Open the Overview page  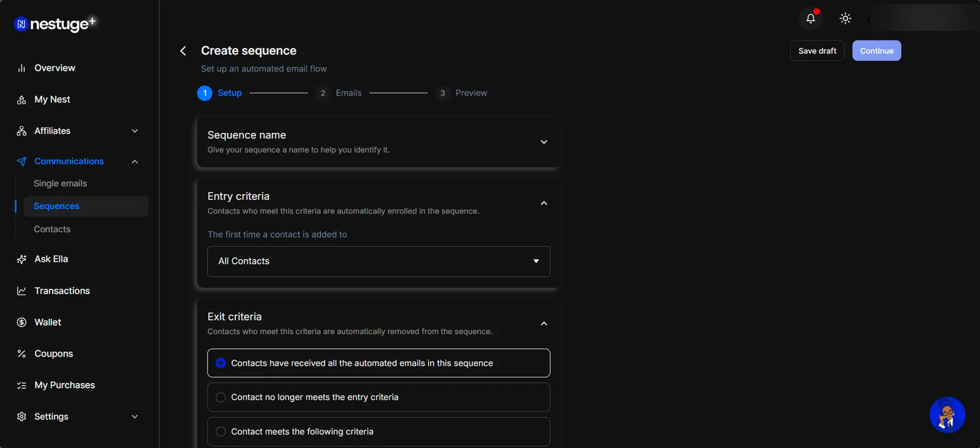[55, 68]
